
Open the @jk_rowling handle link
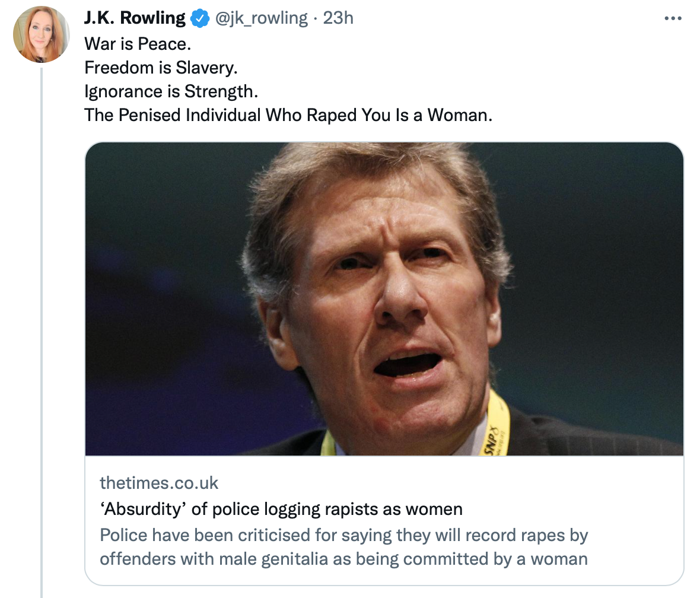pyautogui.click(x=261, y=18)
